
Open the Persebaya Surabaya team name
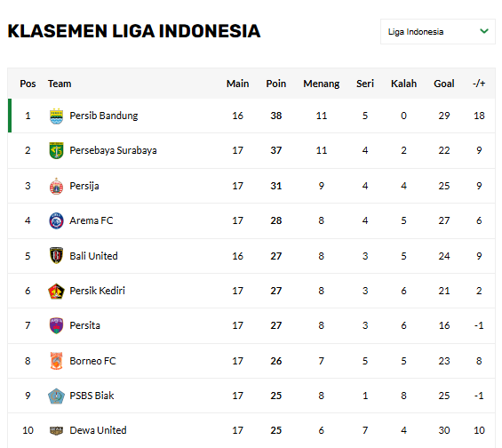[113, 150]
